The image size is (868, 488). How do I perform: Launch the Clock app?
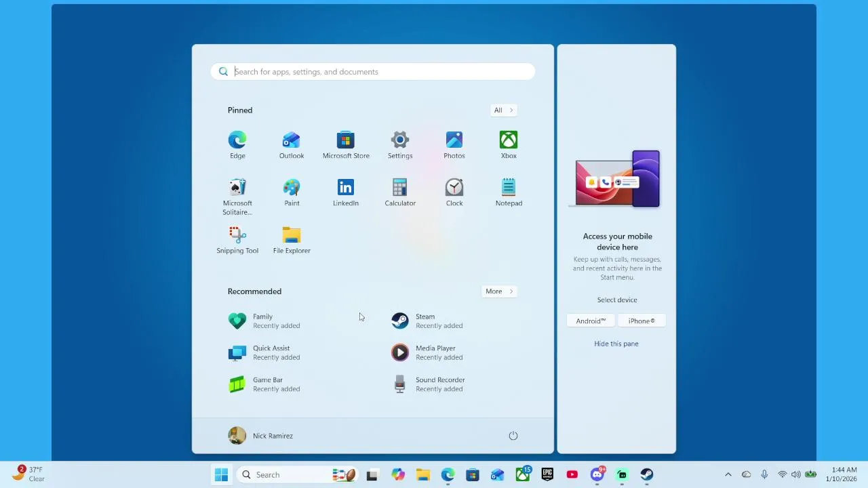454,192
